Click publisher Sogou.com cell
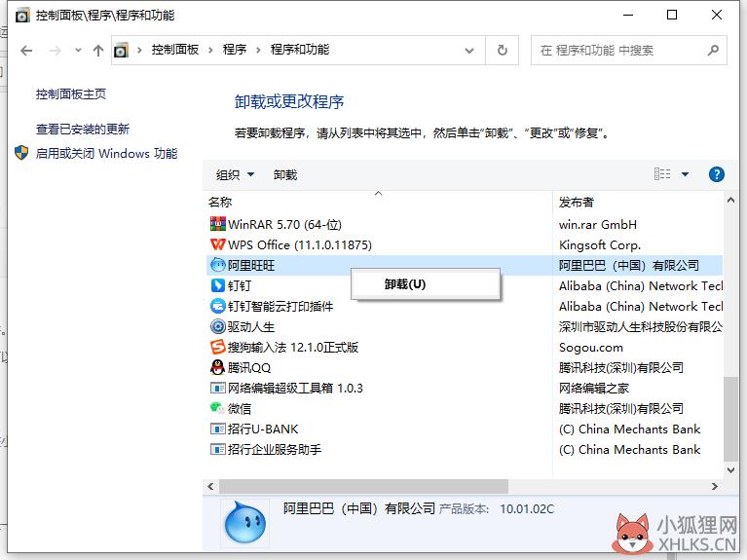This screenshot has width=747, height=560. pyautogui.click(x=591, y=348)
